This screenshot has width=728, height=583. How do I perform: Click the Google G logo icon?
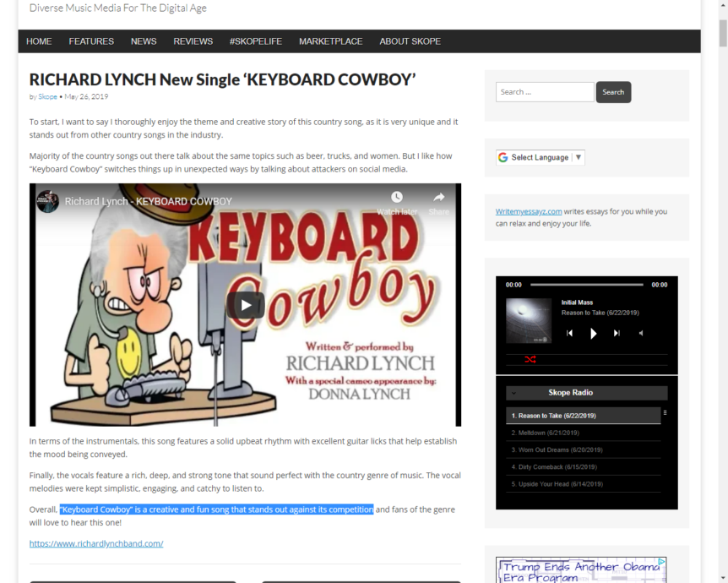click(x=503, y=157)
